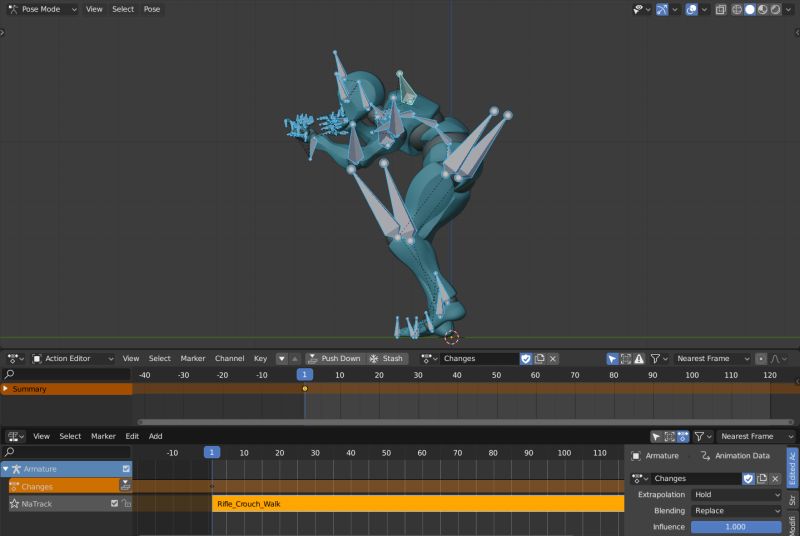Switch to wireframe viewport shading

coord(737,9)
